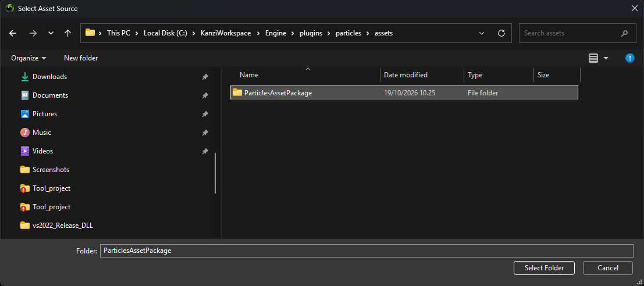Viewport: 644px width, 286px height.
Task: Click Kanzi app icon in title bar
Action: tap(9, 8)
